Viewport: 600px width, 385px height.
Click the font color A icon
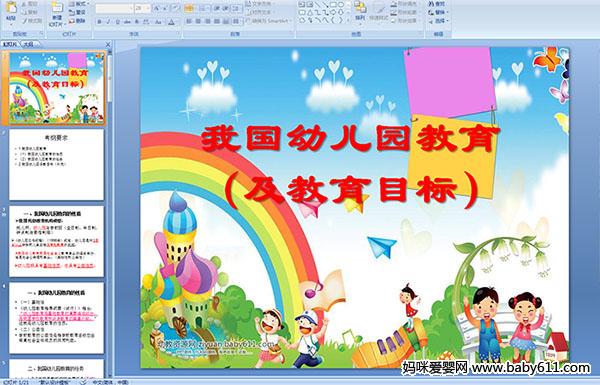pos(171,22)
